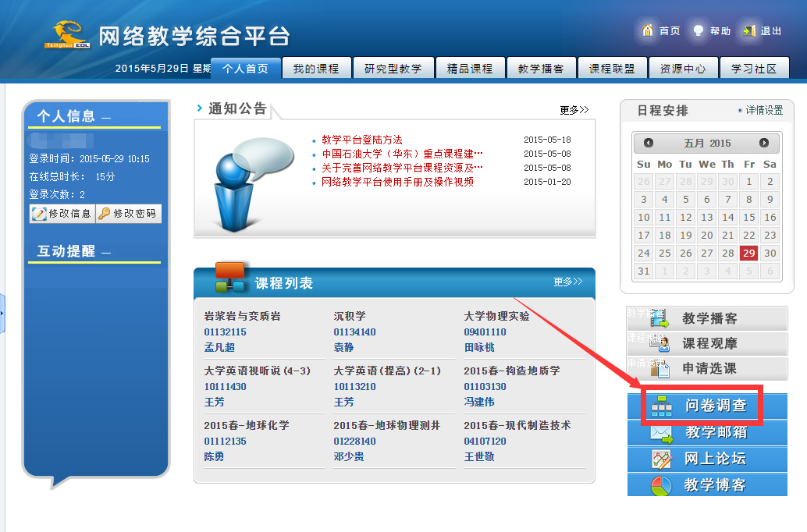
Task: Collapse the left side panel handle
Action: click(2, 313)
